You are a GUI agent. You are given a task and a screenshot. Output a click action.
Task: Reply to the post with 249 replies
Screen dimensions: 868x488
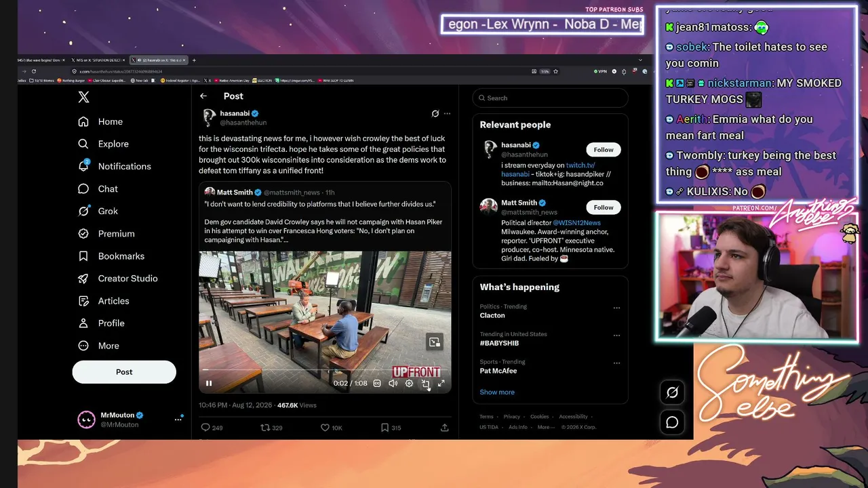[212, 428]
